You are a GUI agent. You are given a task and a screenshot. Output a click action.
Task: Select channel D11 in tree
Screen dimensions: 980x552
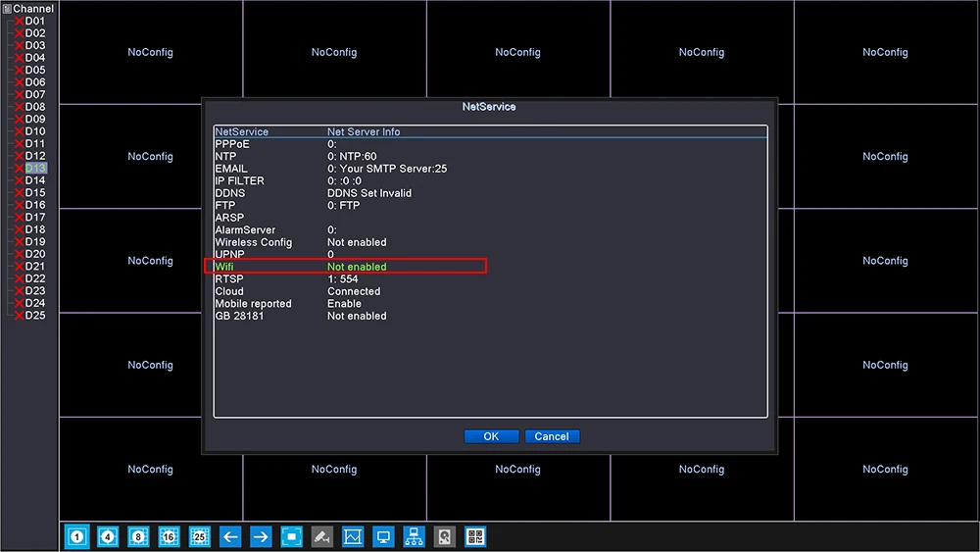tap(35, 143)
